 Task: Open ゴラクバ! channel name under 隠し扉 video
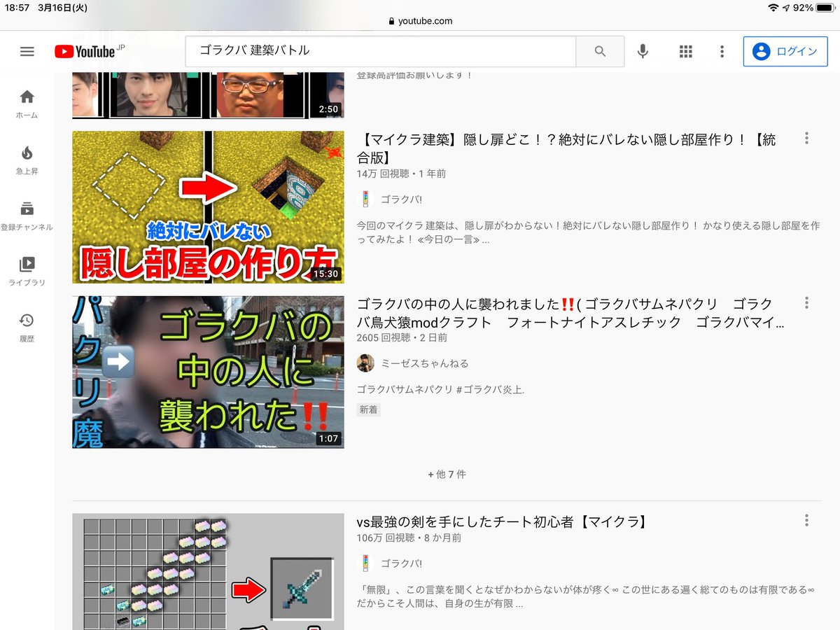pos(402,199)
